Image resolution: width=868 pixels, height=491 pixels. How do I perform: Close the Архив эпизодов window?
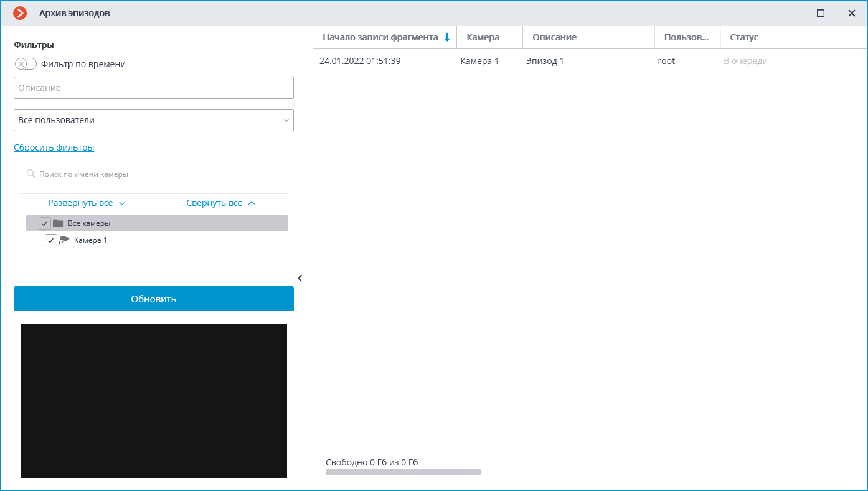coord(851,13)
